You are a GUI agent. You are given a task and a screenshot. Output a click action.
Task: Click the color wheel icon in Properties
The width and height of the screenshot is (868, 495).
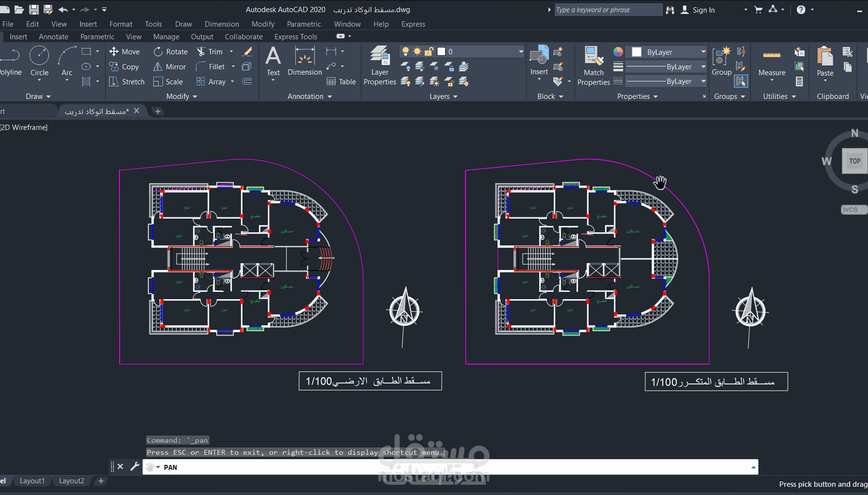(x=618, y=52)
